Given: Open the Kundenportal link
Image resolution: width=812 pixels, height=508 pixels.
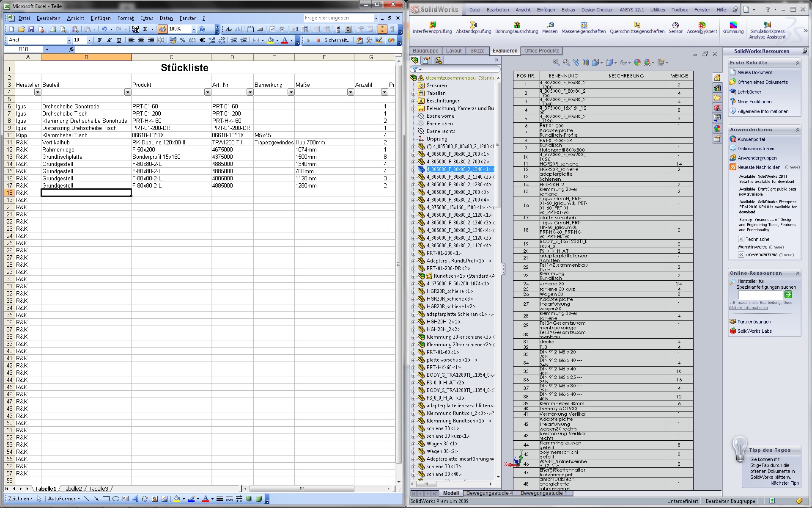Looking at the screenshot, I should [x=751, y=139].
